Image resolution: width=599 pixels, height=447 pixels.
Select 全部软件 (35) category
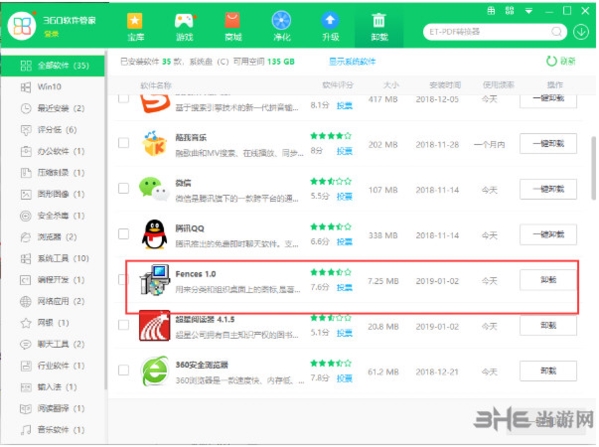53,66
